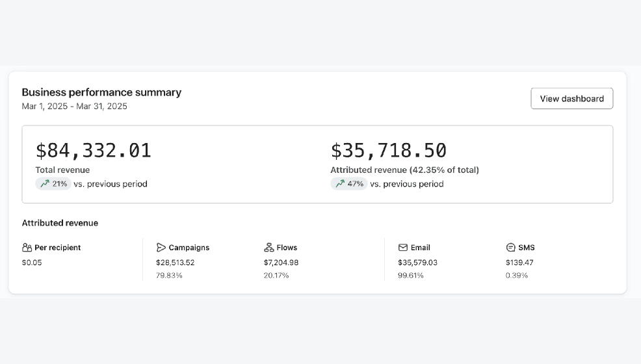Screen dimensions: 641x364
Task: Click the $28,513.52 campaigns revenue value
Action: (176, 263)
